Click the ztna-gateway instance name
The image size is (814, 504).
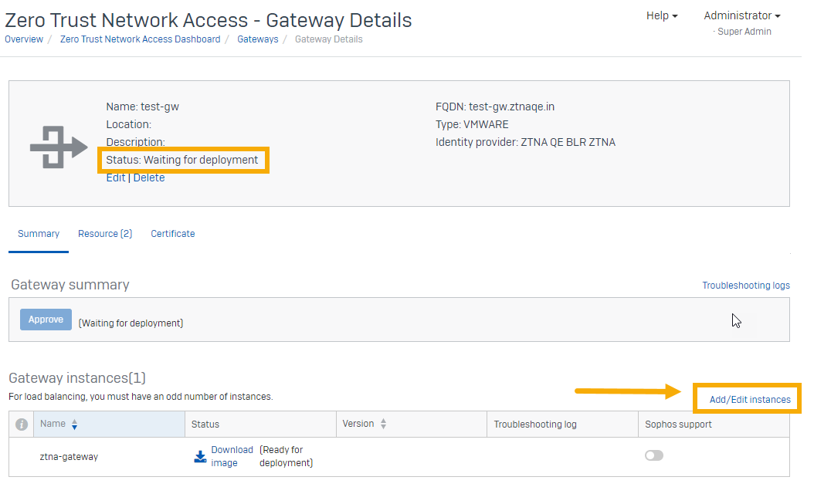pyautogui.click(x=69, y=457)
